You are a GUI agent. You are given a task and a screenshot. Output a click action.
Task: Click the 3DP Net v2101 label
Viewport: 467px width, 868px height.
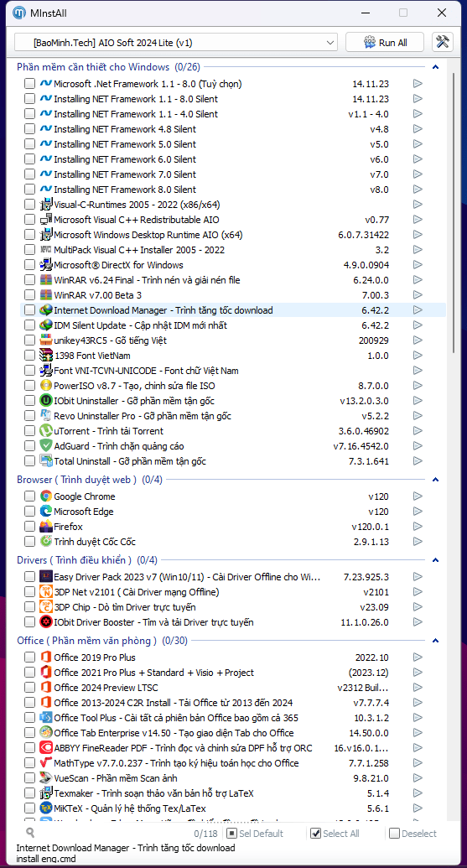coord(136,592)
